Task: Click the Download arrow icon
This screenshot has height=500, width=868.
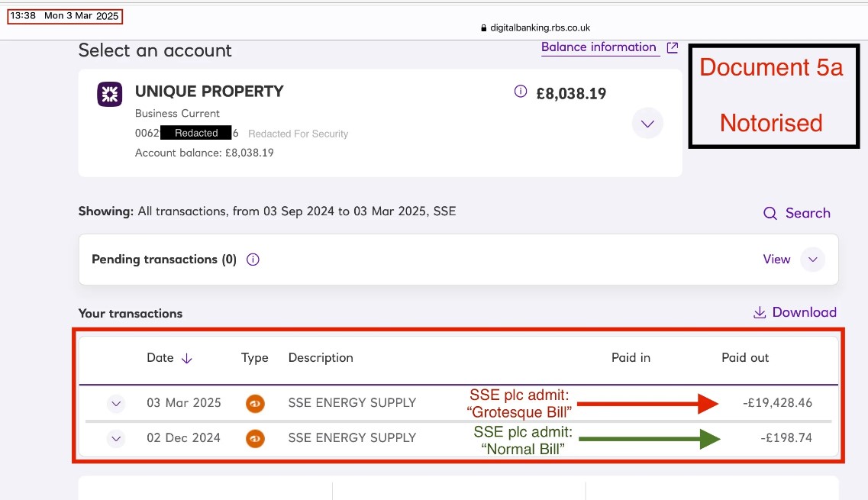Action: click(760, 312)
